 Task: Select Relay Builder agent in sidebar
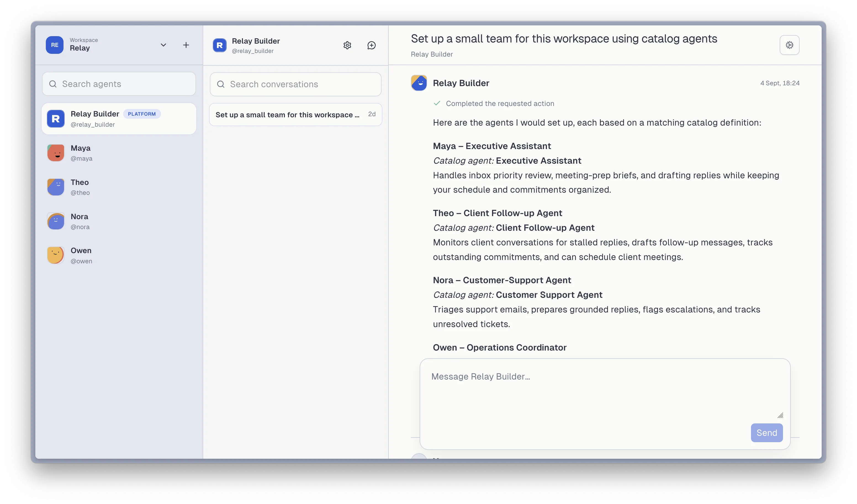click(119, 119)
